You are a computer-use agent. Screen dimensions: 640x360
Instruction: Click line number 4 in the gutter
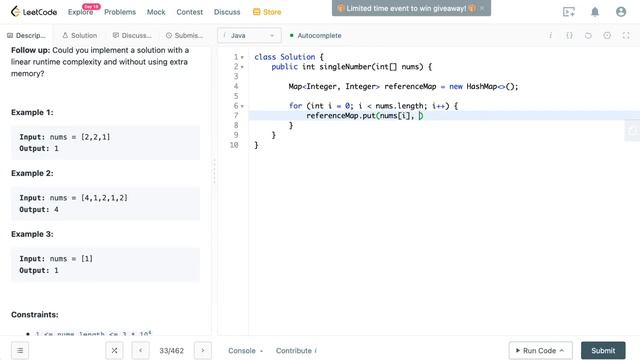click(x=236, y=86)
